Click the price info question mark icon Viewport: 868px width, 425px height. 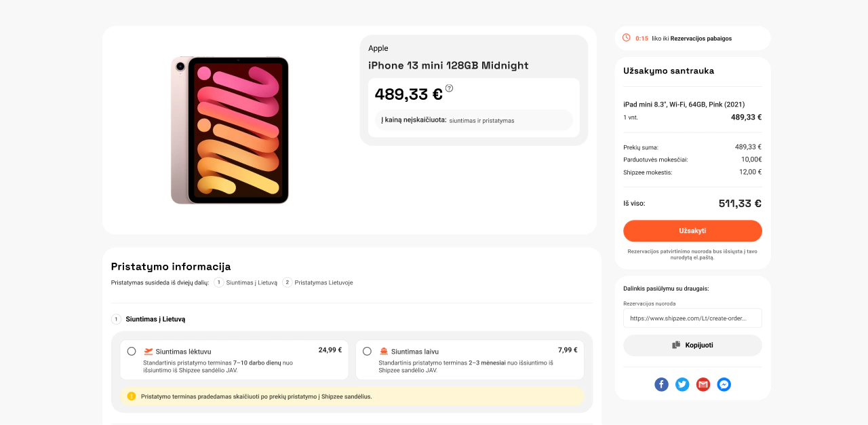coord(449,88)
